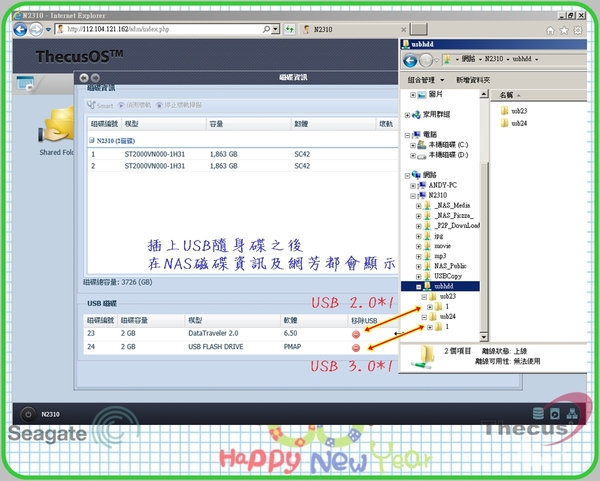Screen dimensions: 600x481
Task: Collapse the N2310 disk group row
Action: pyautogui.click(x=92, y=140)
